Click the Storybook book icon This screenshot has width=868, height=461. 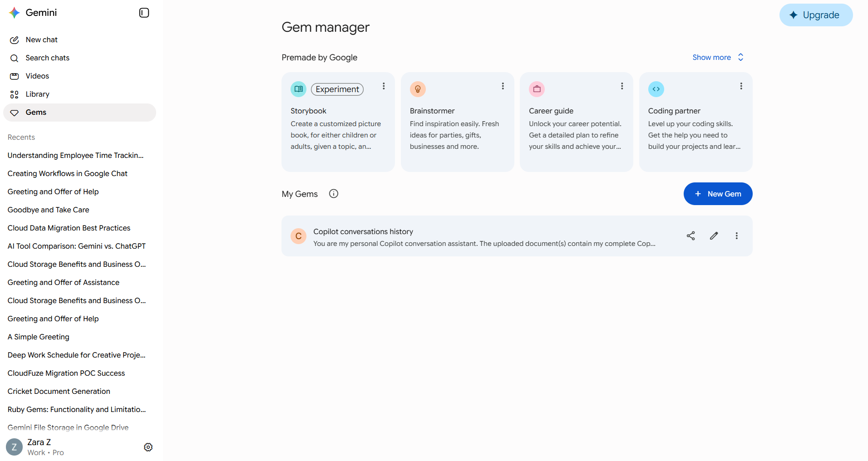click(x=298, y=89)
